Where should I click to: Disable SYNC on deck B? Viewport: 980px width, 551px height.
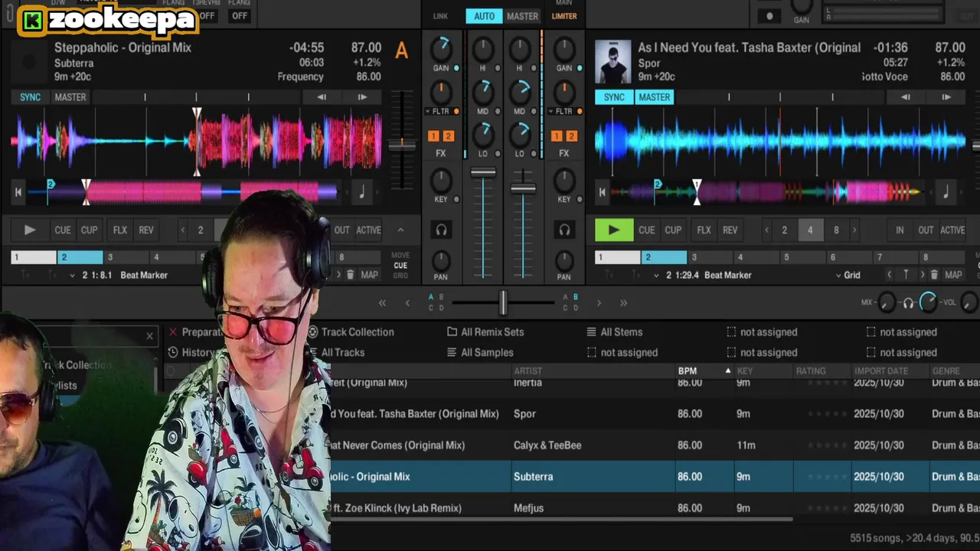click(x=615, y=97)
